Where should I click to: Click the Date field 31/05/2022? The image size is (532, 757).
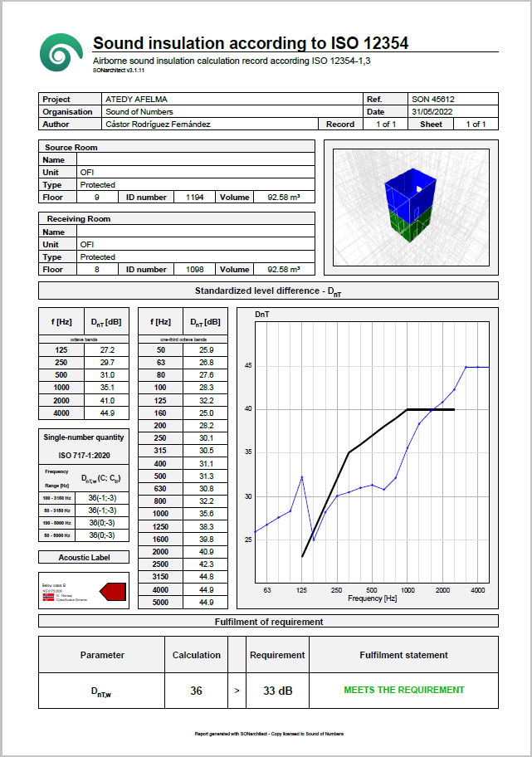(432, 111)
